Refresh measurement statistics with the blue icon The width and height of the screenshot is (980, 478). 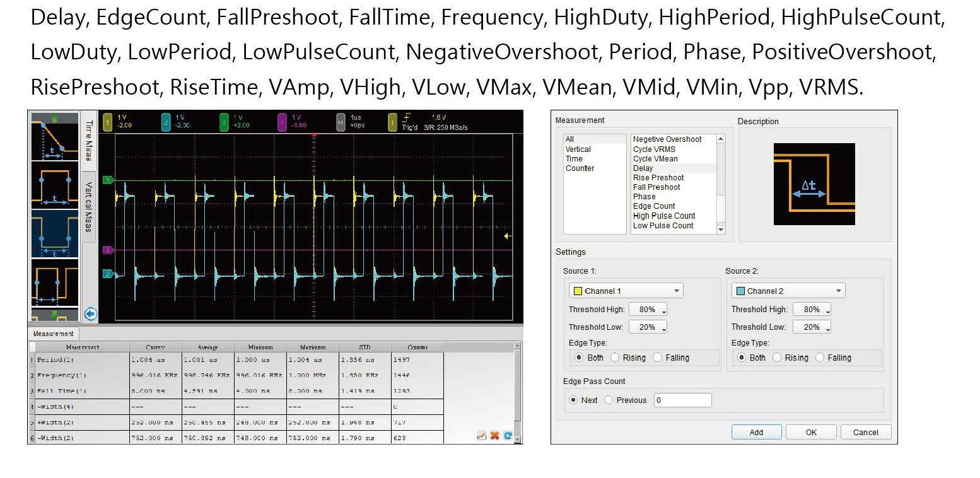(x=508, y=436)
